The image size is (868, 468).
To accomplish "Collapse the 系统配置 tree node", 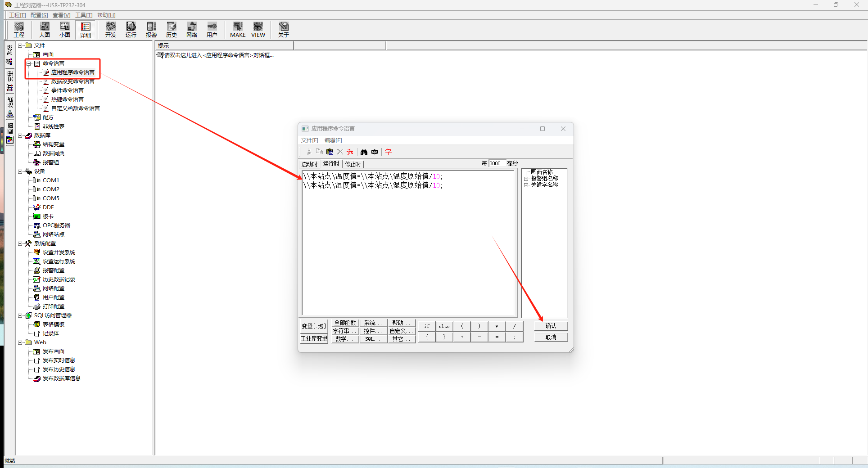I will pos(20,243).
